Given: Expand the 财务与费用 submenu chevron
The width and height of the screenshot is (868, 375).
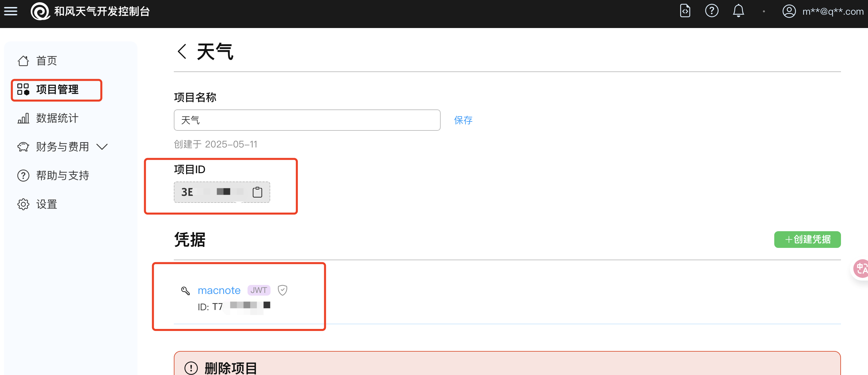Looking at the screenshot, I should click(x=102, y=147).
